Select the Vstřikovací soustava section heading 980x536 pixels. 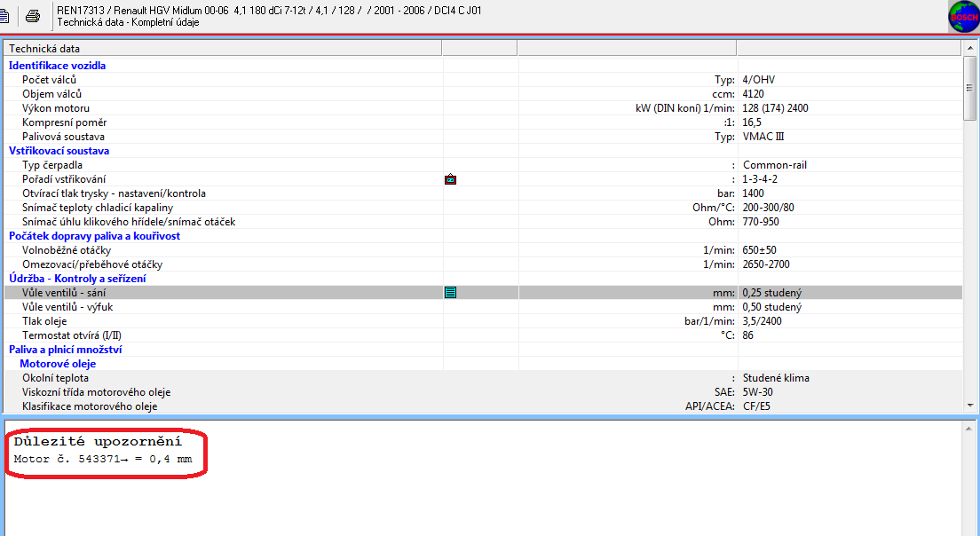(59, 151)
